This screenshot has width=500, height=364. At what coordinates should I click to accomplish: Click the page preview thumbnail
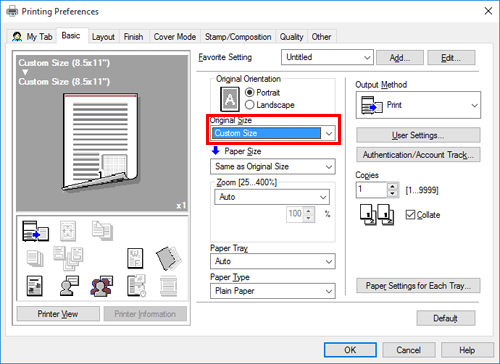pyautogui.click(x=100, y=142)
